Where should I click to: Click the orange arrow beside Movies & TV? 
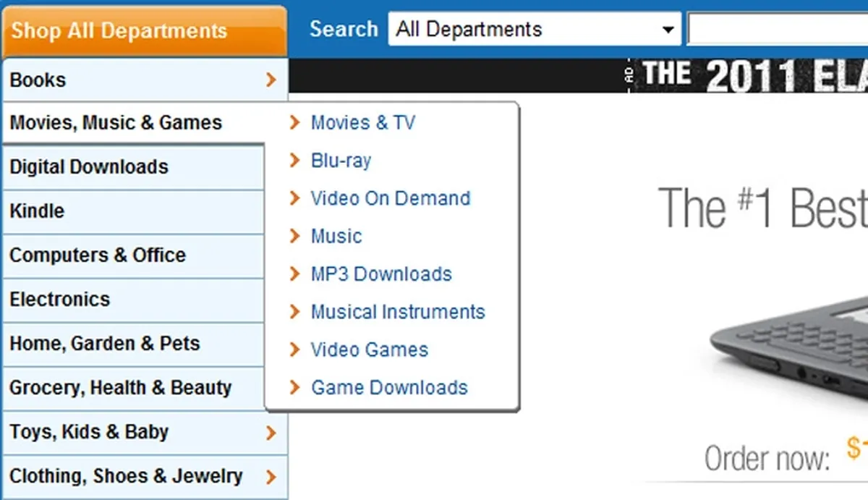pyautogui.click(x=294, y=122)
